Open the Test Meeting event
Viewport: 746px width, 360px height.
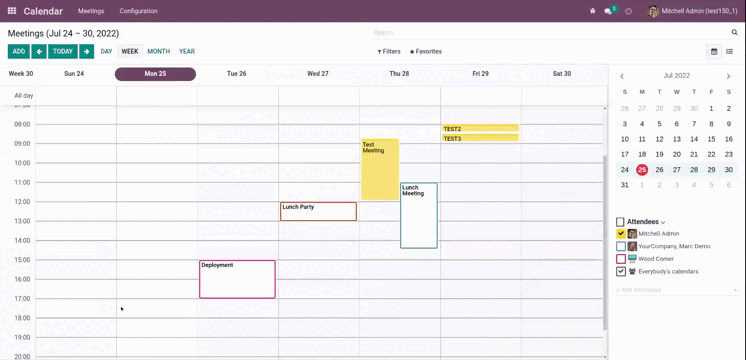[x=380, y=169]
